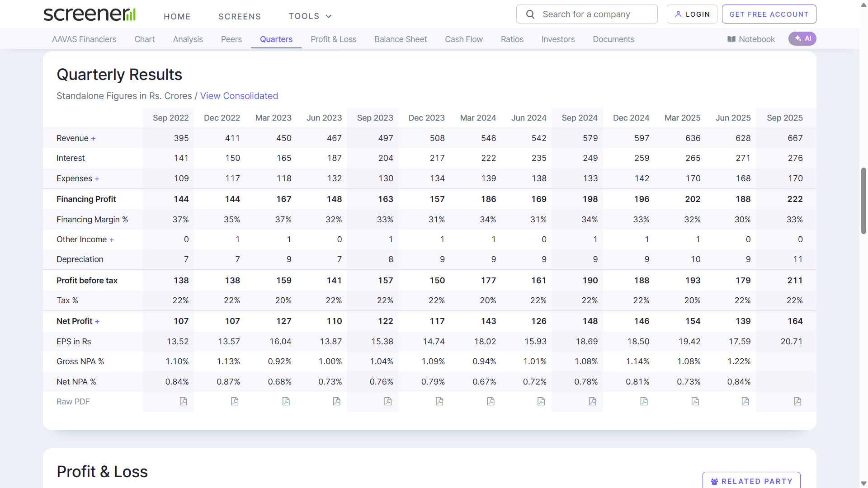This screenshot has width=868, height=488.
Task: Open the Raw PDF icon for Jun 2023
Action: tap(336, 401)
